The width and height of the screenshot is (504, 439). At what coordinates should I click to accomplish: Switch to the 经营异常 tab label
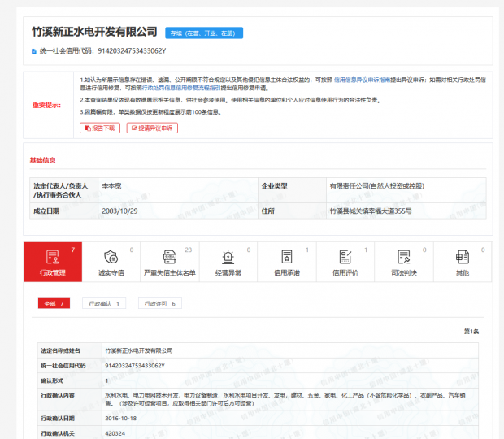point(228,273)
